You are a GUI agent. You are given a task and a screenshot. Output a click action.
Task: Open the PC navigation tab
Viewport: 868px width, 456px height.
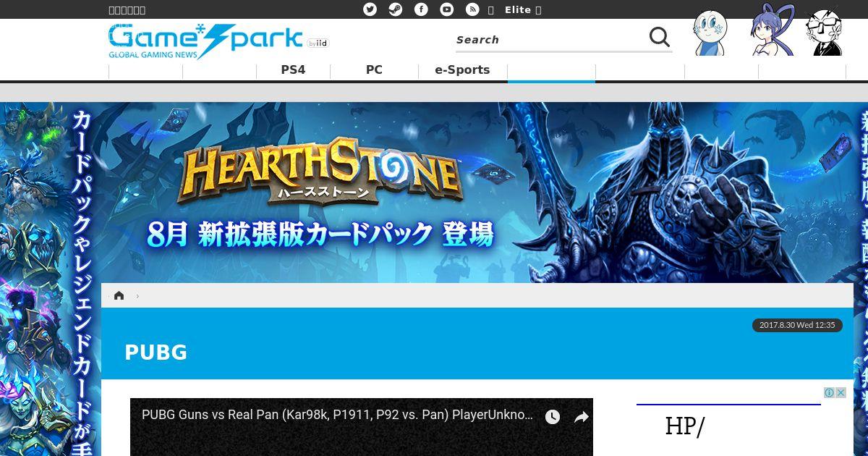click(374, 70)
